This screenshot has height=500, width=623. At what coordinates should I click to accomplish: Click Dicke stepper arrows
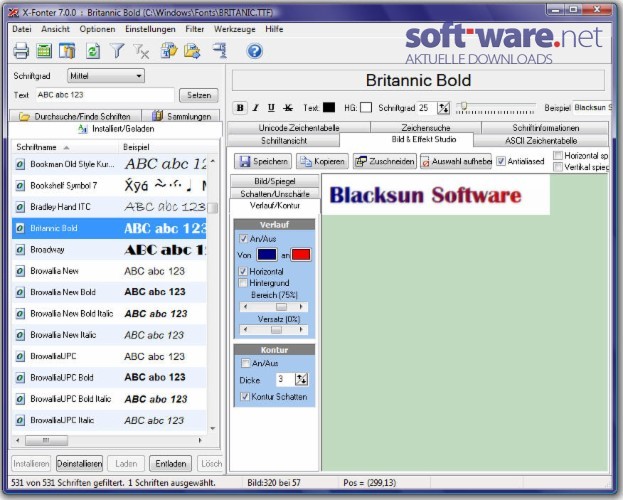point(302,379)
